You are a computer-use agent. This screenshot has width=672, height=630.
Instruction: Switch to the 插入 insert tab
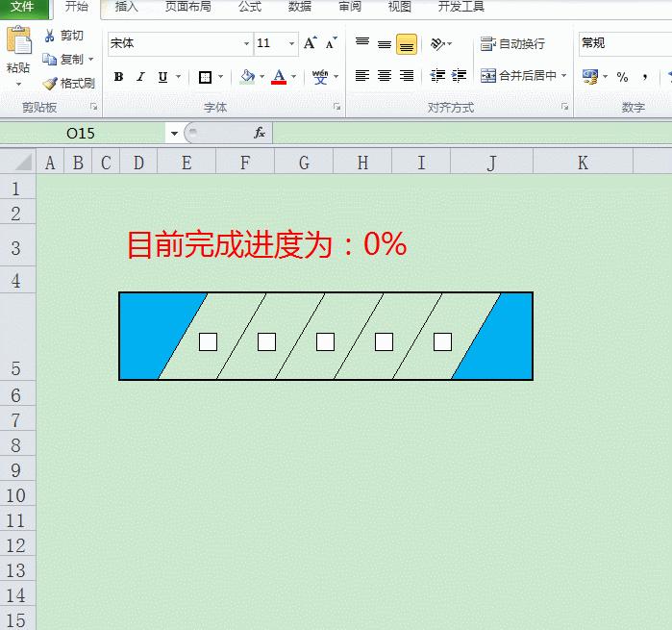coord(127,7)
